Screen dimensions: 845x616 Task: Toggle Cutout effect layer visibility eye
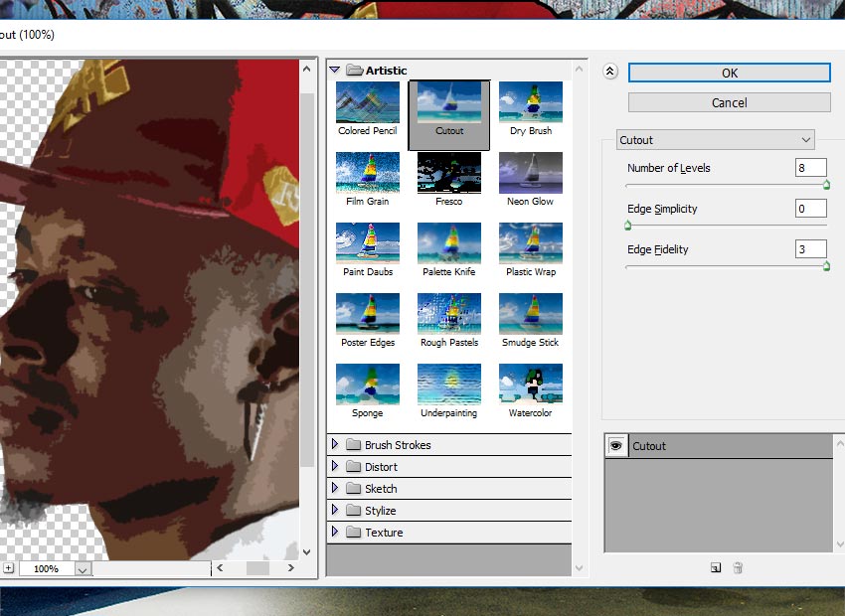pyautogui.click(x=616, y=446)
